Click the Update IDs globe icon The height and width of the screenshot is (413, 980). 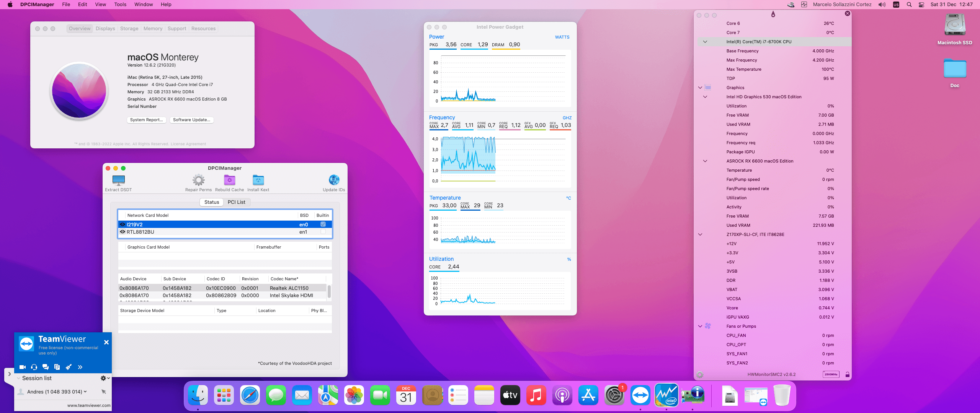(x=334, y=180)
